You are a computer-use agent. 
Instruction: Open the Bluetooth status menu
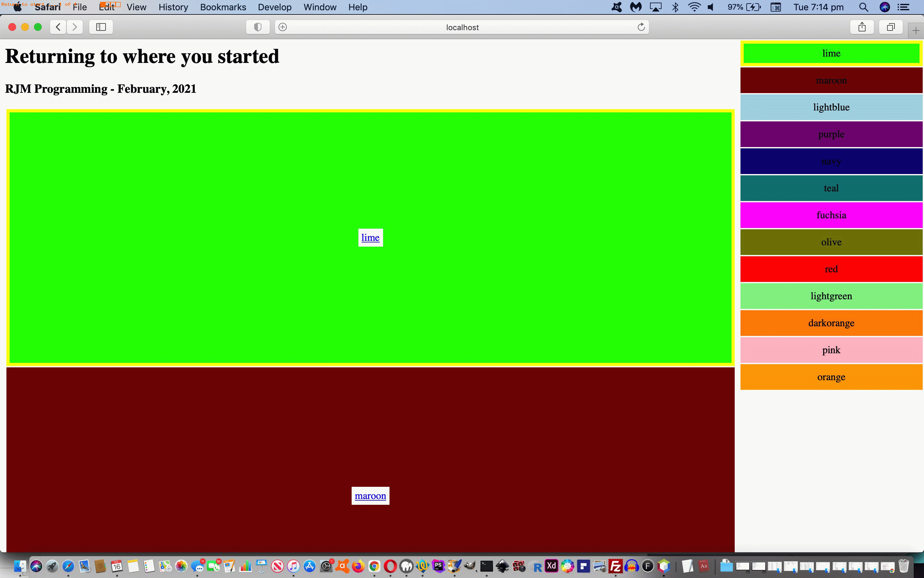coord(675,7)
